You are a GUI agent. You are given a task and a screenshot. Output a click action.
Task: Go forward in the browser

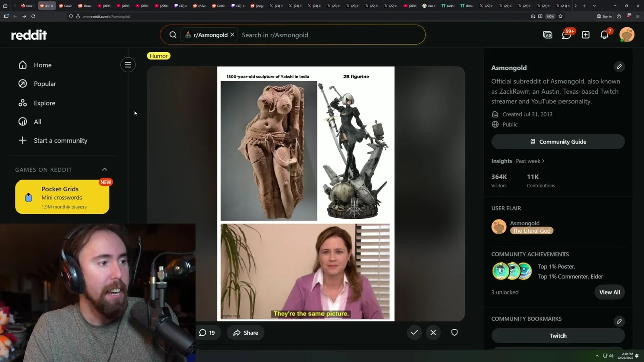tap(24, 16)
